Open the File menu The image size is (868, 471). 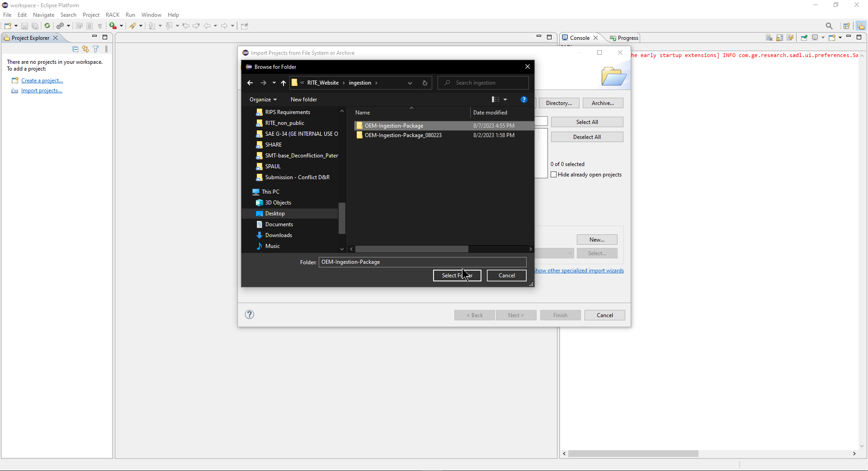point(7,15)
